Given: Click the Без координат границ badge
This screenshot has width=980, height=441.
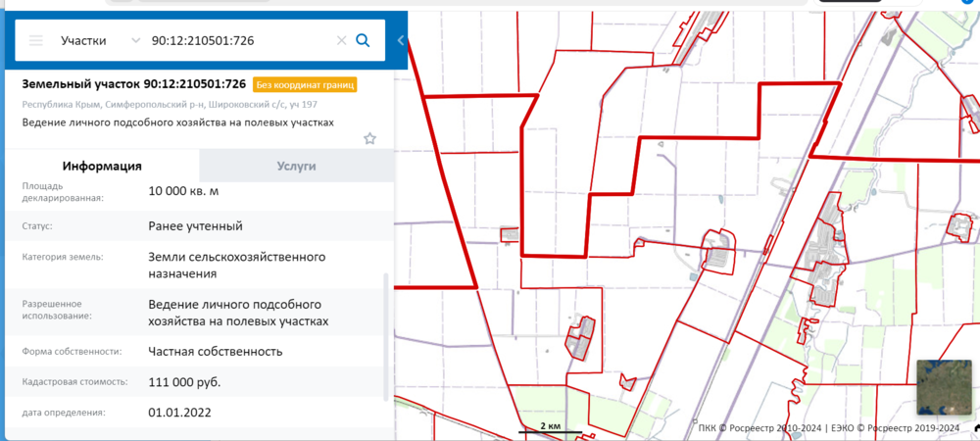Looking at the screenshot, I should 305,84.
